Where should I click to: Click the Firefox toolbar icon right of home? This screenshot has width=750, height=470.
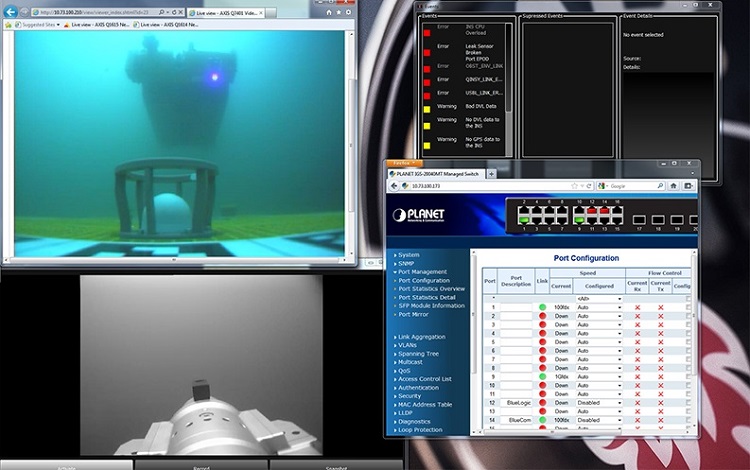[688, 186]
